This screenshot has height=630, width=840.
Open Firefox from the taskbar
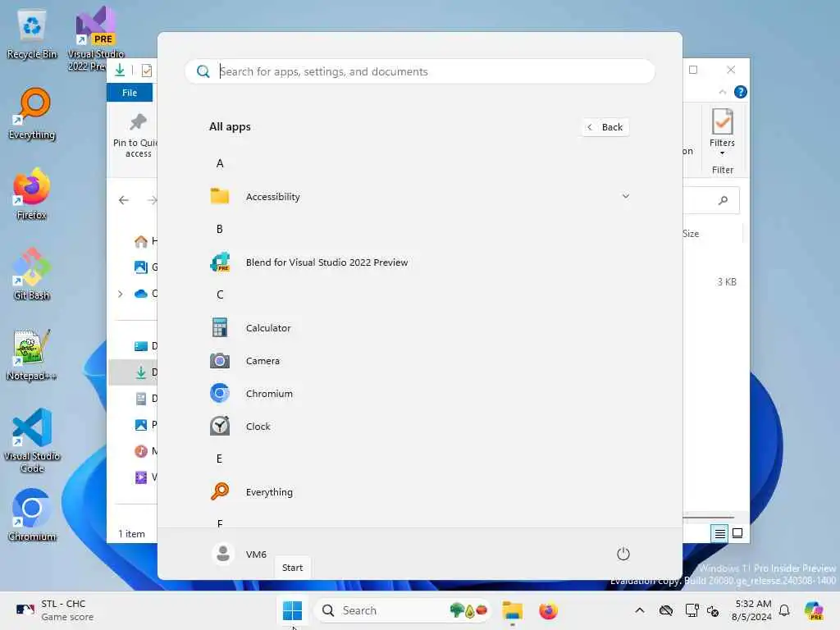coord(548,610)
